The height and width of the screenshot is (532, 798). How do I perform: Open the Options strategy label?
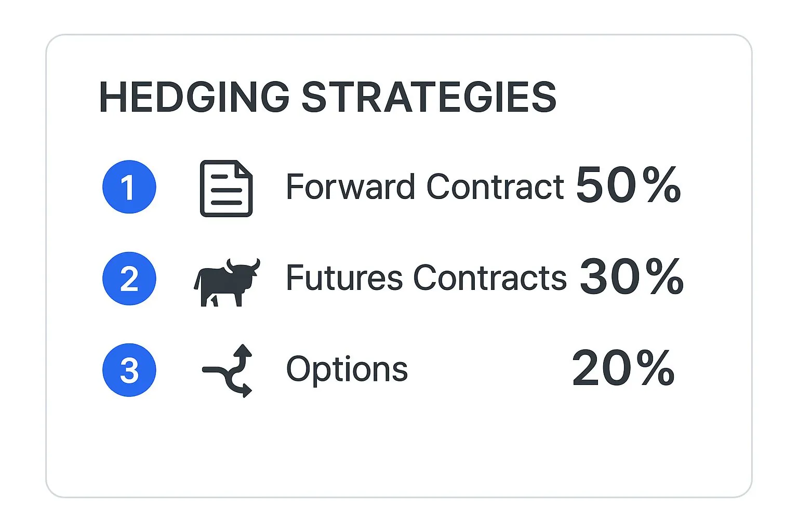[x=347, y=370]
